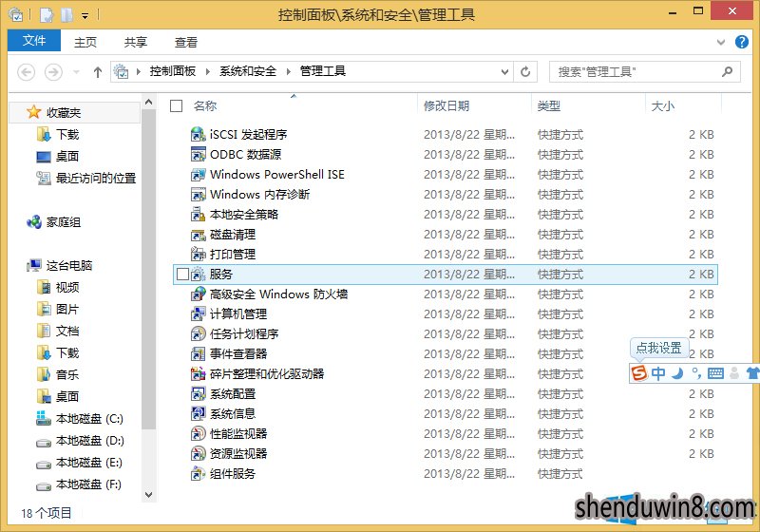760x532 pixels.
Task: Select 最近访问的位置 in the sidebar
Action: coord(96,178)
